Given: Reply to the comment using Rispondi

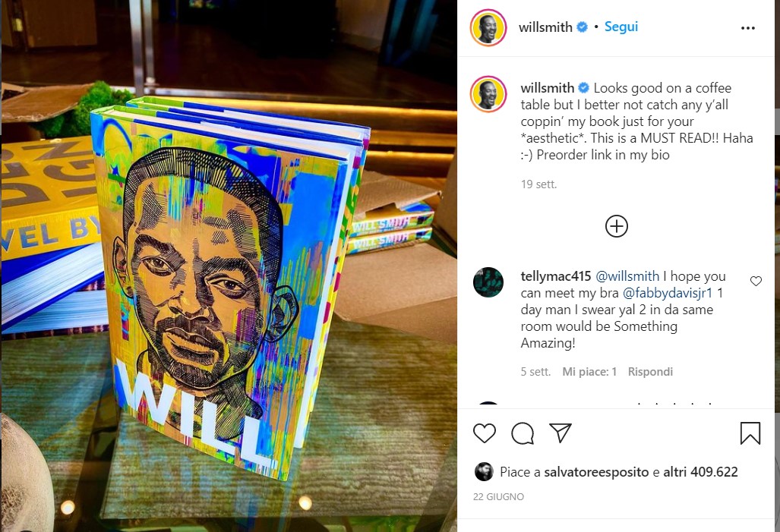Looking at the screenshot, I should (x=650, y=372).
